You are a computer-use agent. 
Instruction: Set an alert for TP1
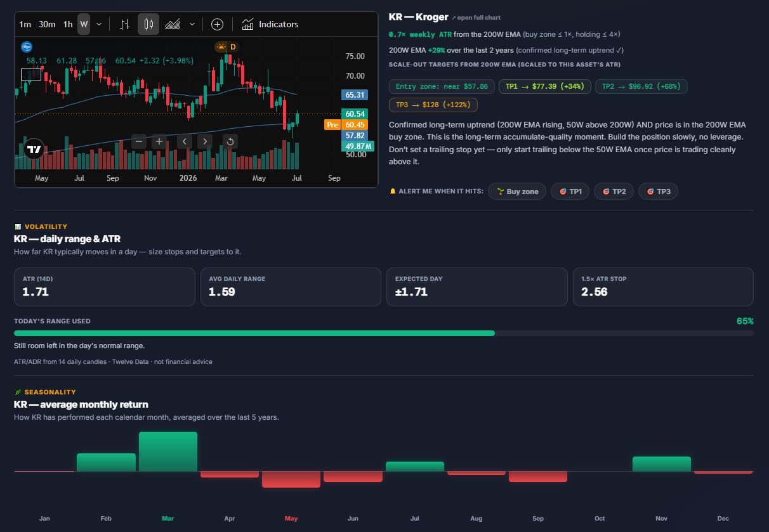pos(570,191)
